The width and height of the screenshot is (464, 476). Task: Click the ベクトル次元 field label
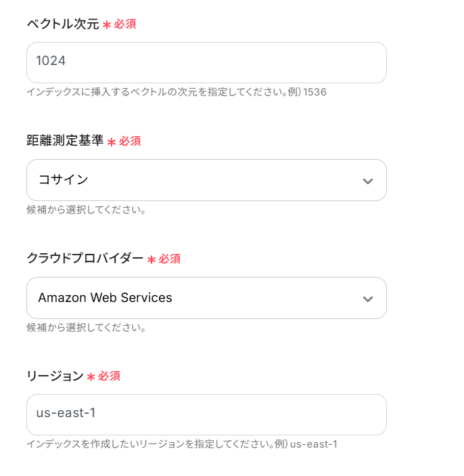coord(62,24)
